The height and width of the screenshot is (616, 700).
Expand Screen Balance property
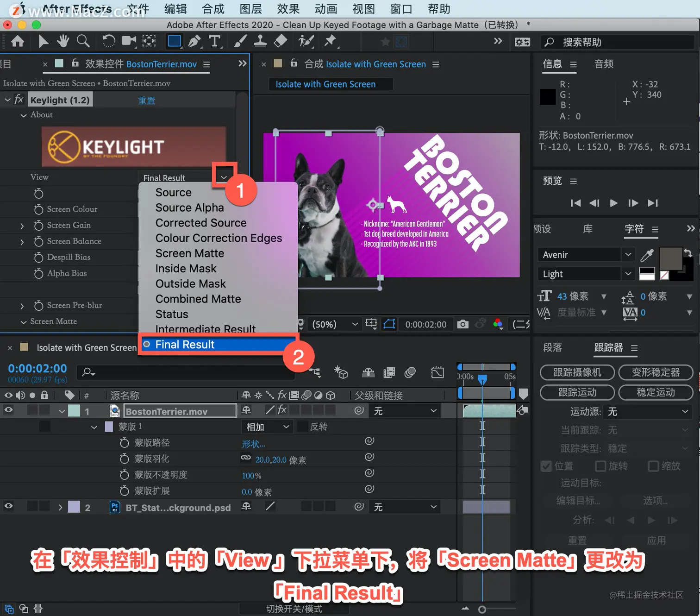(x=22, y=242)
